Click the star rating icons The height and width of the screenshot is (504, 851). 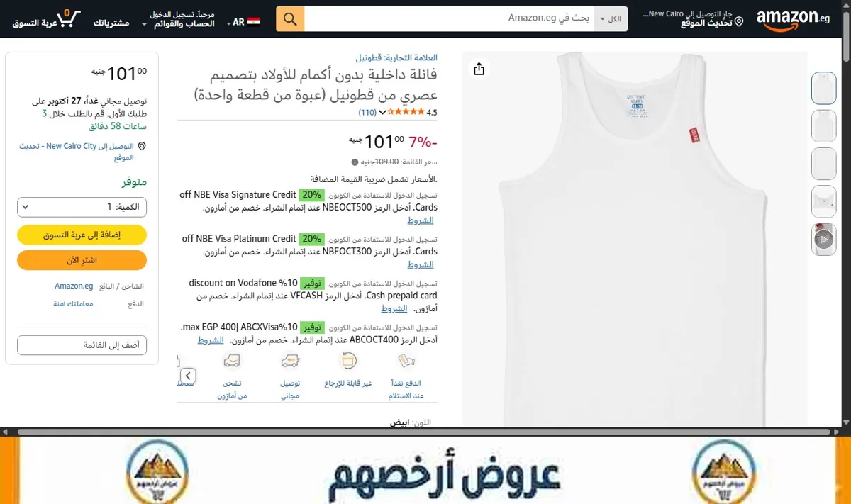[x=406, y=112]
